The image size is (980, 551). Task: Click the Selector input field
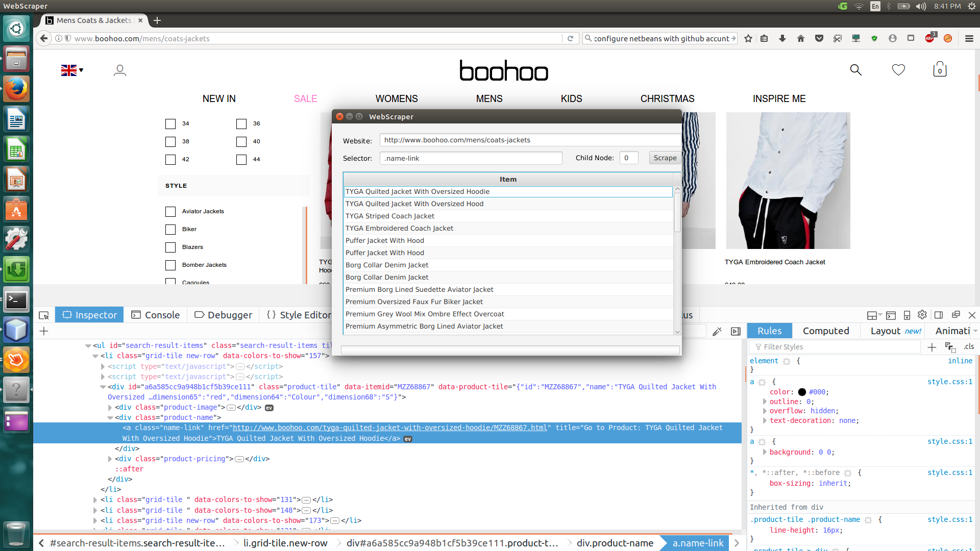(470, 159)
